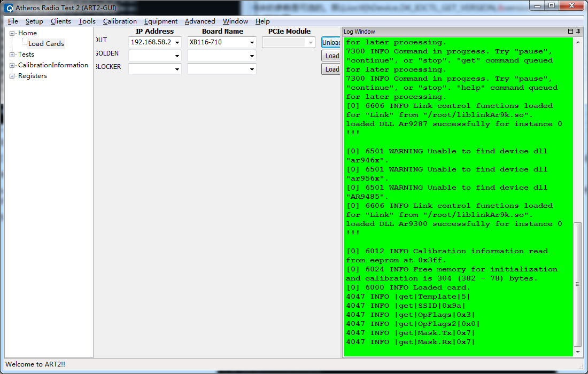The height and width of the screenshot is (374, 588).
Task: Click log line '|get|Mask.Tx|0x7|'
Action: tap(411, 333)
